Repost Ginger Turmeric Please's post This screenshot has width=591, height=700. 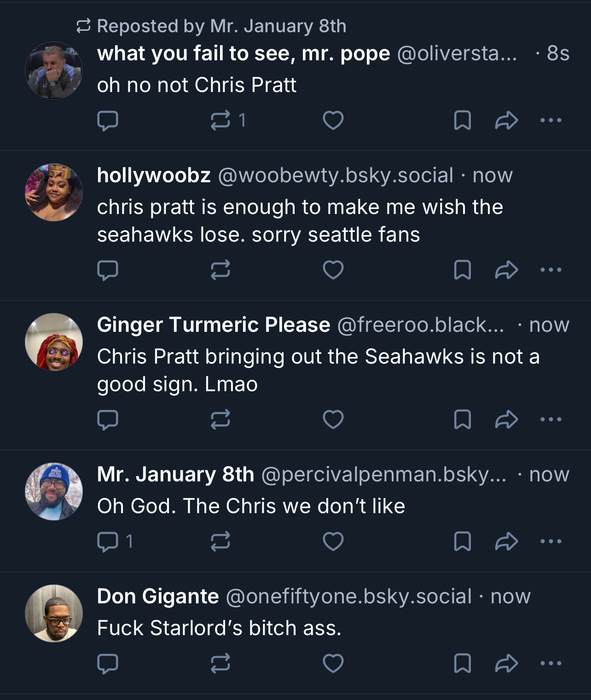[x=220, y=420]
